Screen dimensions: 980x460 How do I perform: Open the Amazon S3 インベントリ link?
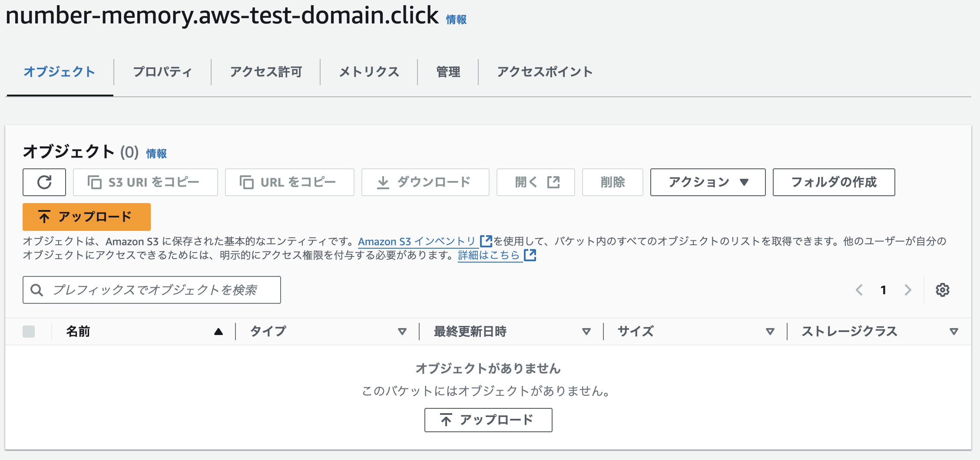pyautogui.click(x=417, y=241)
